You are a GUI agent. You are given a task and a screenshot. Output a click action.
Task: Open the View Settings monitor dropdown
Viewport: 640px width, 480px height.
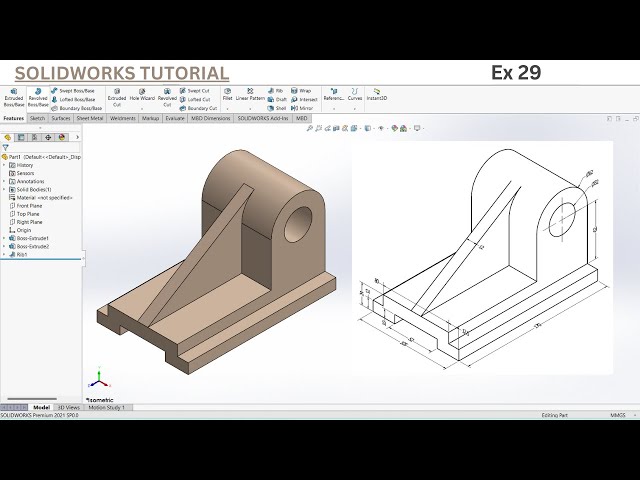click(x=418, y=129)
